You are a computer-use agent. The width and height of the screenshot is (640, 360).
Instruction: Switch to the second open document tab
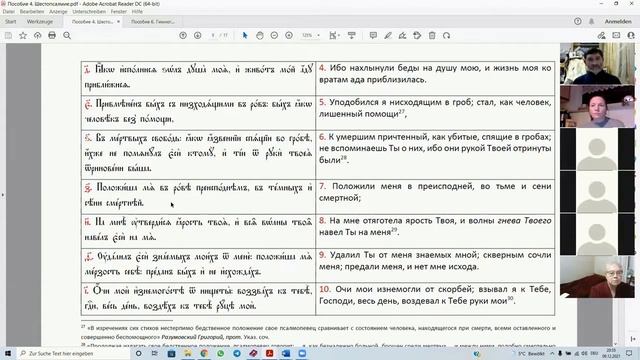click(x=153, y=22)
